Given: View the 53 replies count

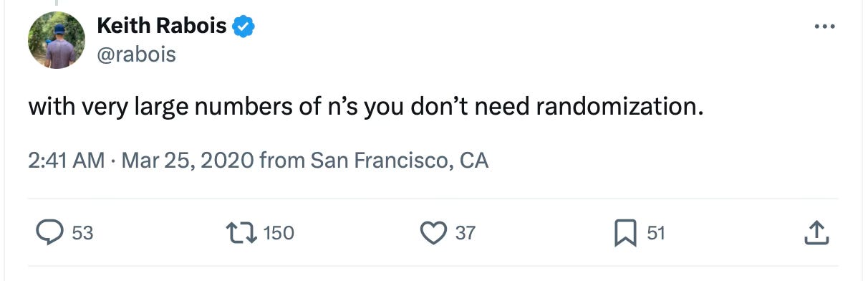Looking at the screenshot, I should (x=82, y=233).
